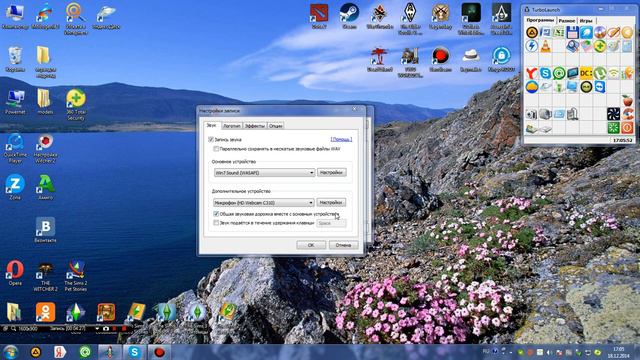The height and width of the screenshot is (360, 640).
Task: Click the orange power icon in TurboLaunch
Action: click(x=627, y=128)
